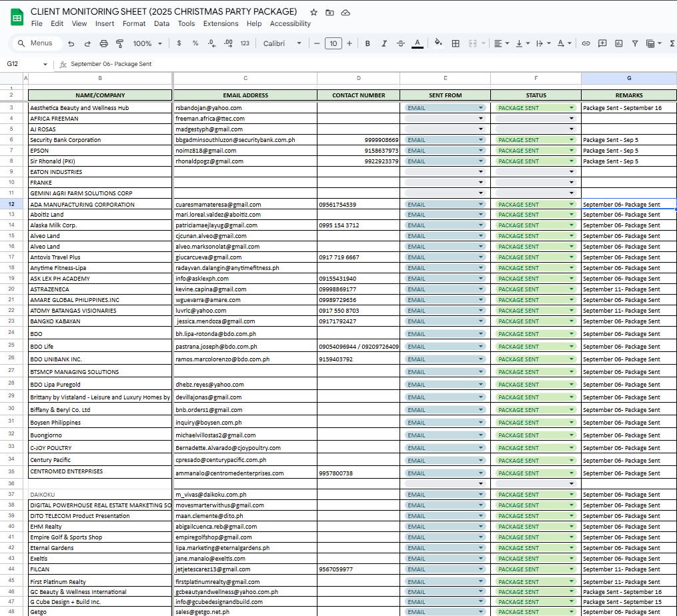View cloud save status icon
677x616 pixels.
click(x=346, y=13)
